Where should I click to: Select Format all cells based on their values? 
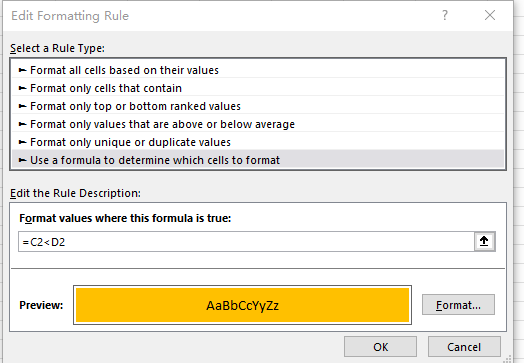[x=258, y=70]
